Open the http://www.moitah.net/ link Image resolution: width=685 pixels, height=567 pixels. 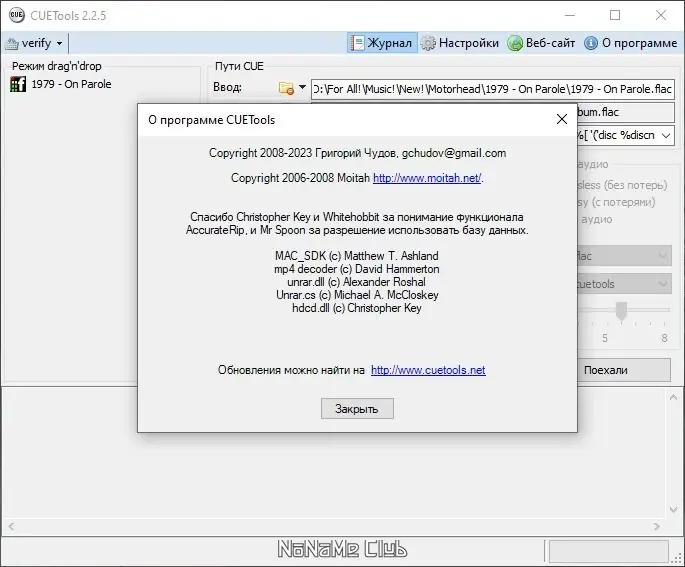427,178
